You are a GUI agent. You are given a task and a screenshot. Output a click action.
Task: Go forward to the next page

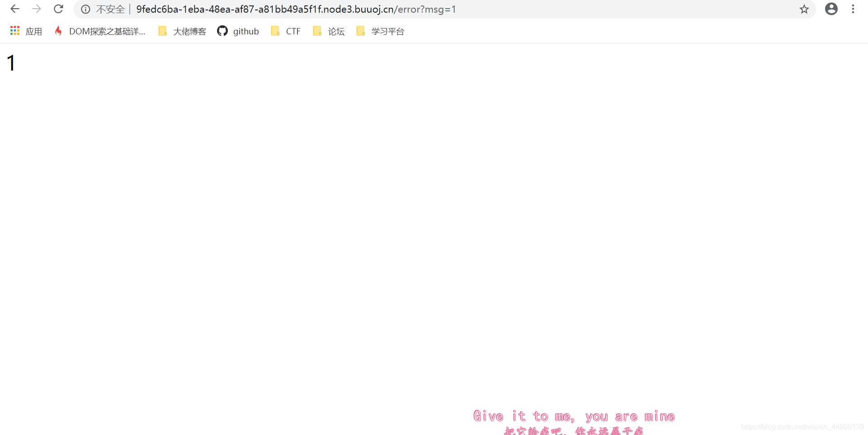pos(37,9)
